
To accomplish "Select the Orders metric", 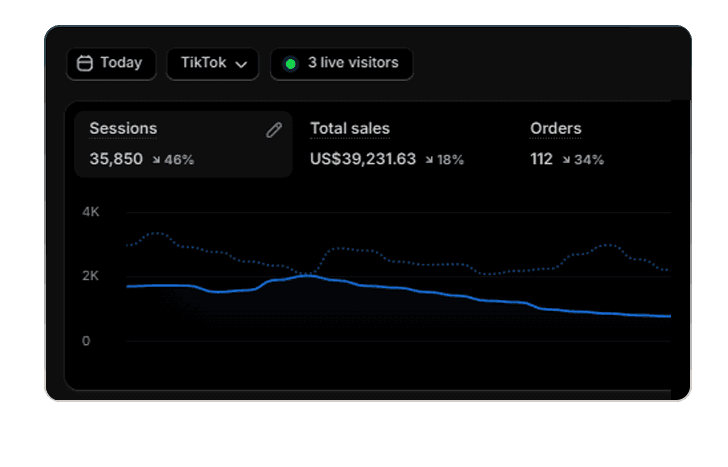I will [x=556, y=129].
